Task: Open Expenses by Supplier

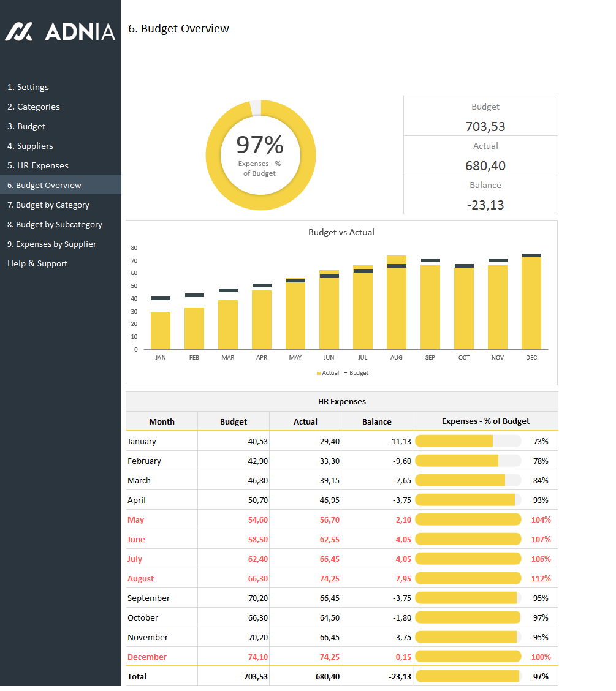Action: (x=52, y=244)
